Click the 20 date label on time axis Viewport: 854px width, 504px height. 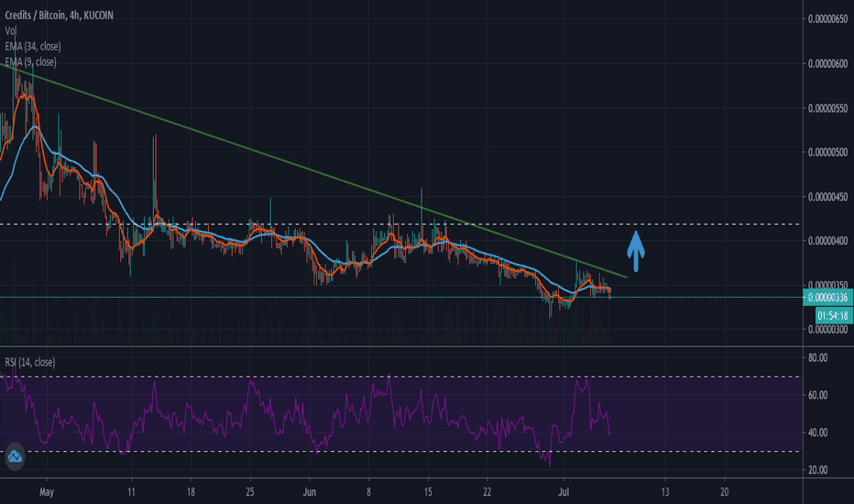click(725, 492)
